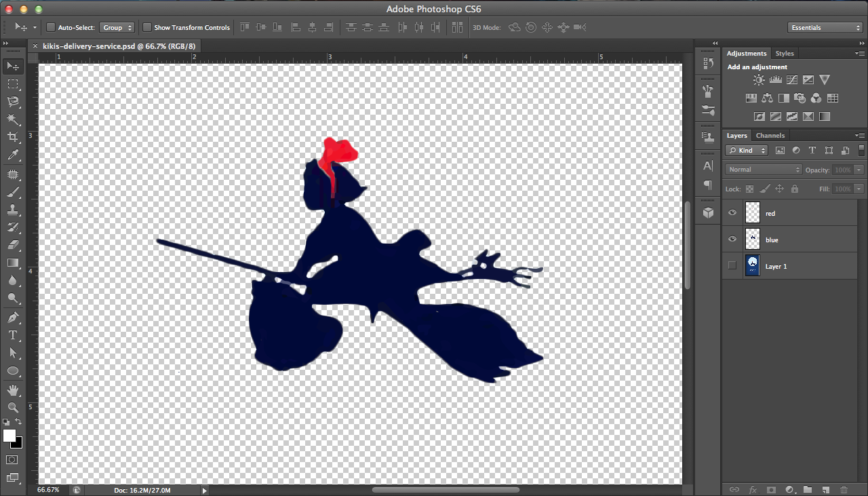
Task: Toggle lock image pixels
Action: pyautogui.click(x=765, y=189)
